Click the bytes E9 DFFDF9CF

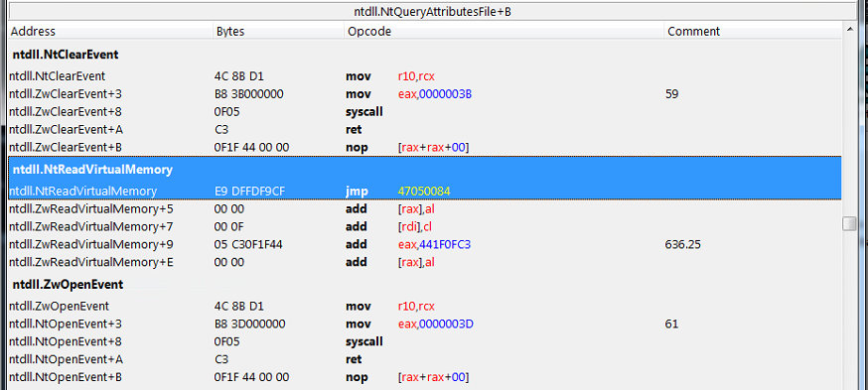pyautogui.click(x=249, y=192)
